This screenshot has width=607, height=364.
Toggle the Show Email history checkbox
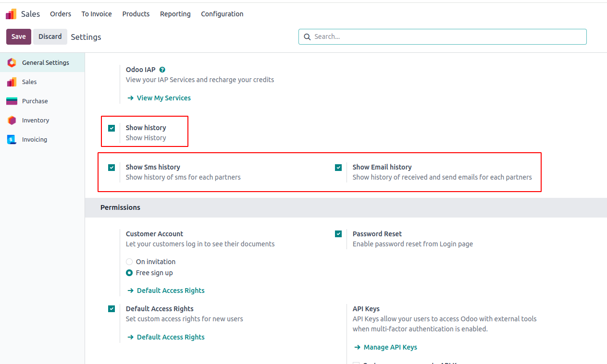click(338, 168)
